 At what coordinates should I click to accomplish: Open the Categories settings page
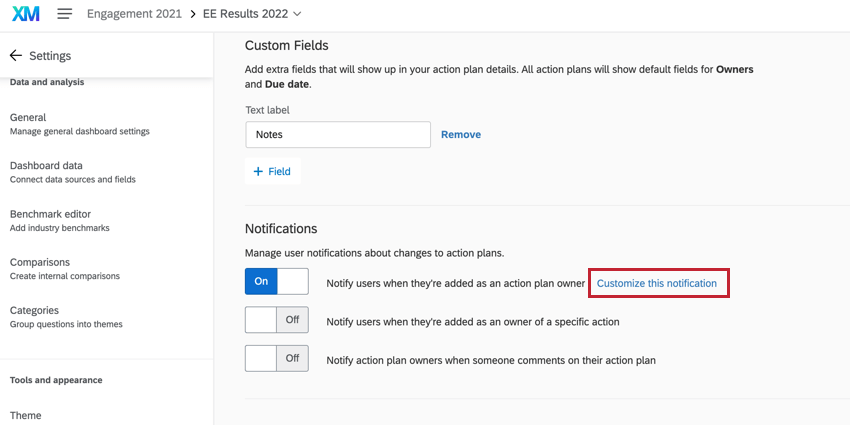(34, 310)
